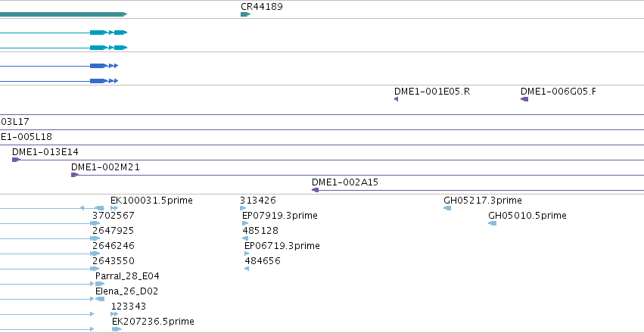Click the DME1-005L18 label text
Image resolution: width=644 pixels, height=333 pixels.
pos(26,137)
